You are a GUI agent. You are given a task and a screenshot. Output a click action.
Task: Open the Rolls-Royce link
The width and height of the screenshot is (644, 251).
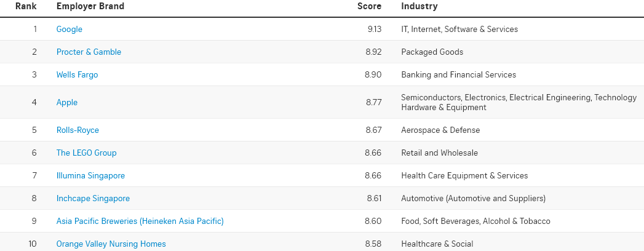pos(78,130)
